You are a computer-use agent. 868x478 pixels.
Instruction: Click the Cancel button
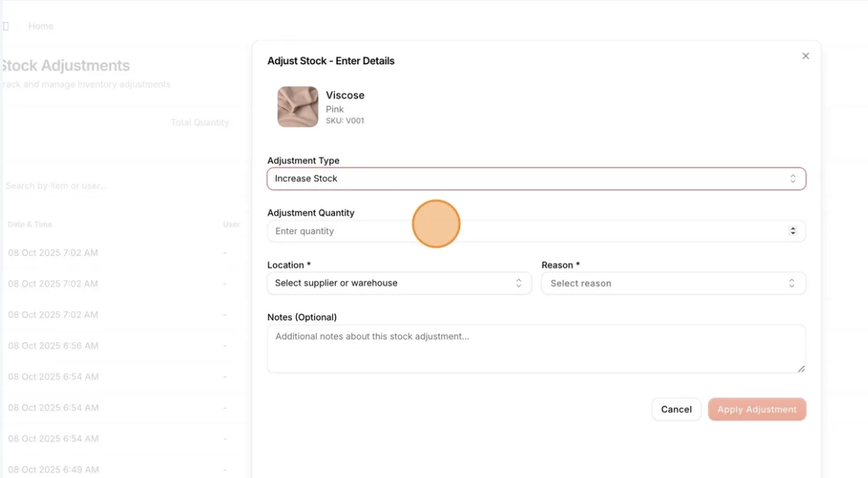click(x=676, y=409)
